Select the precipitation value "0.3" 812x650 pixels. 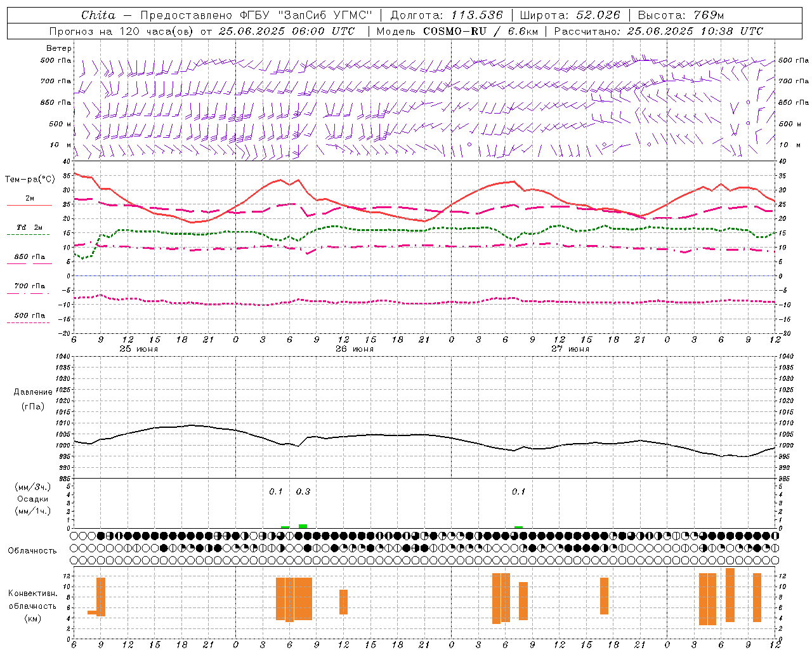point(303,491)
